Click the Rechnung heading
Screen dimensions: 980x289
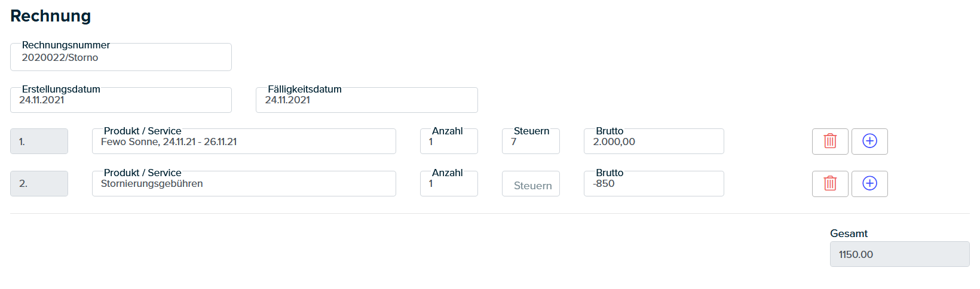click(51, 16)
